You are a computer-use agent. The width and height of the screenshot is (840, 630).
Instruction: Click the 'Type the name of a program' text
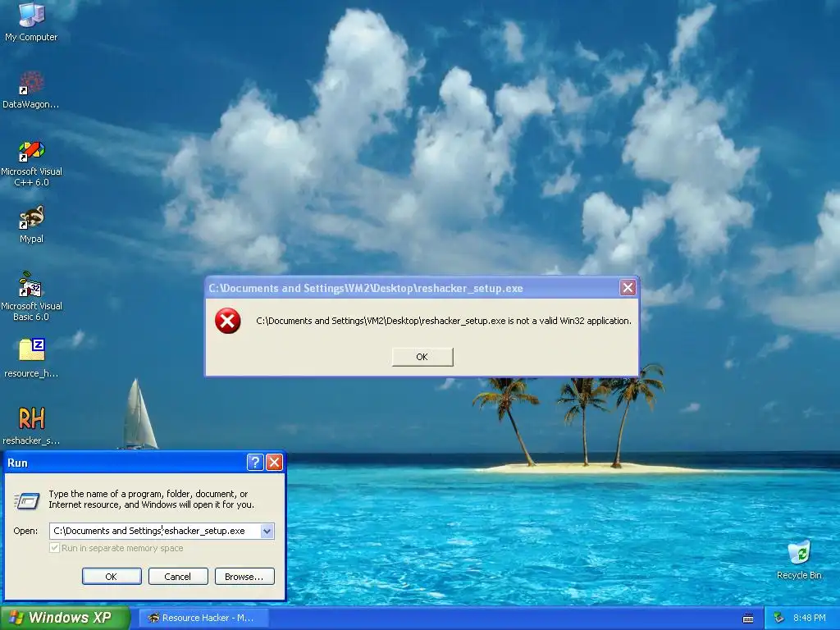[151, 499]
